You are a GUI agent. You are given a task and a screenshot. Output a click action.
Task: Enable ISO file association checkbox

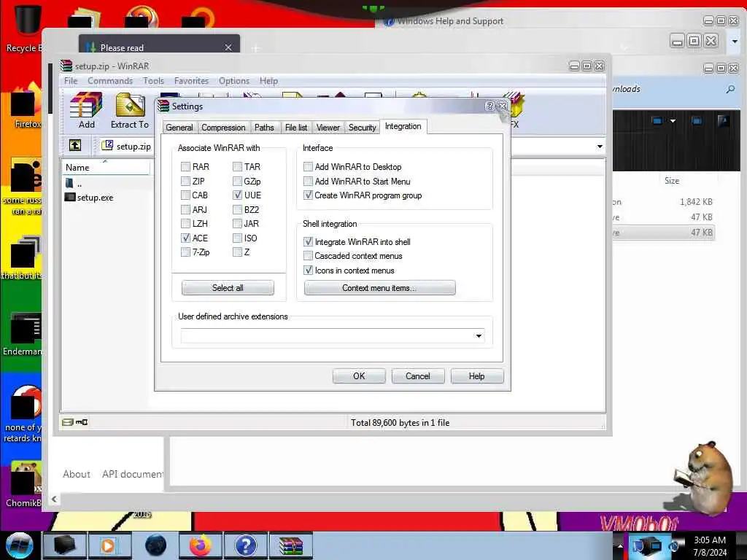coord(237,238)
